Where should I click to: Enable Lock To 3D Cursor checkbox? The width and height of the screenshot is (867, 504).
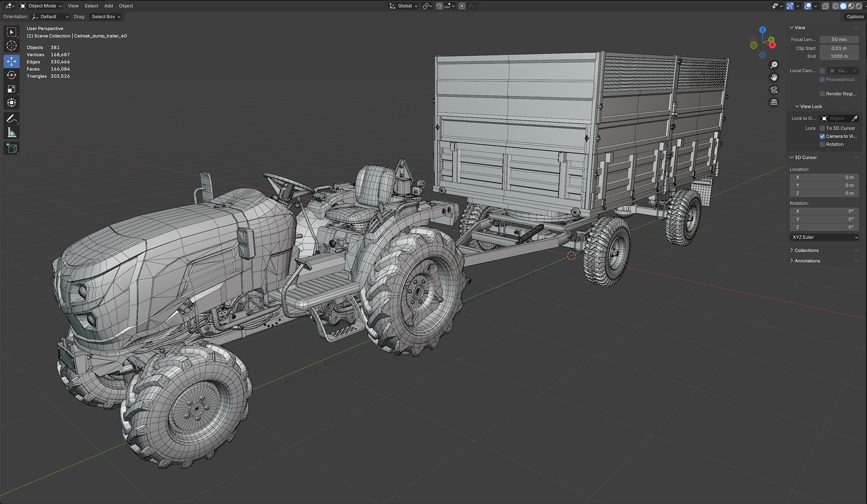pyautogui.click(x=822, y=128)
